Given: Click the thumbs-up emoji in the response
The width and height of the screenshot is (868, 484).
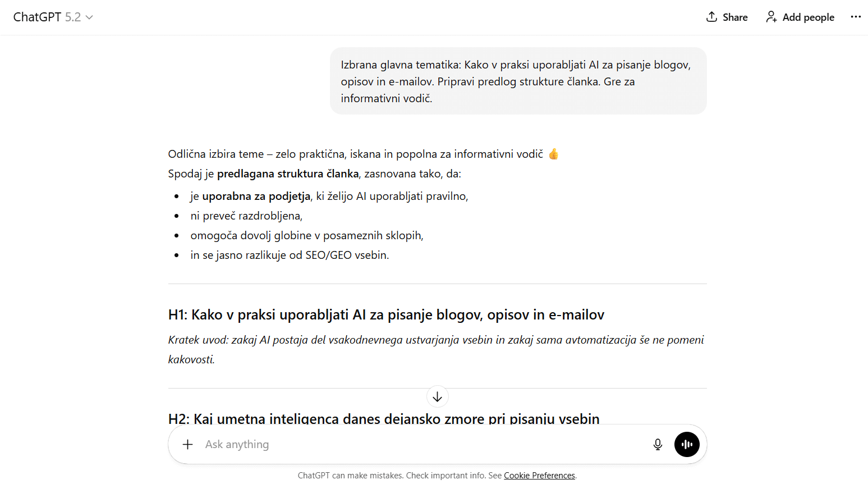Looking at the screenshot, I should [x=554, y=153].
